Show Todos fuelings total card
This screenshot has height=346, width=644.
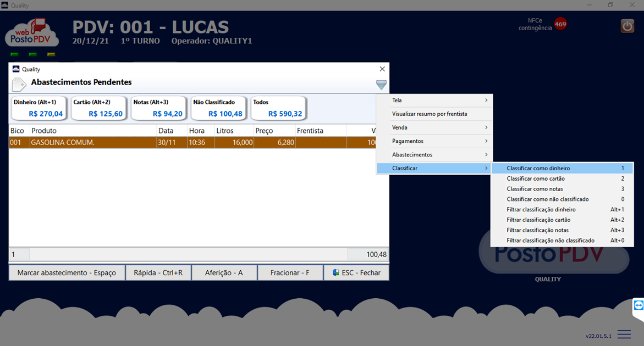pyautogui.click(x=278, y=108)
